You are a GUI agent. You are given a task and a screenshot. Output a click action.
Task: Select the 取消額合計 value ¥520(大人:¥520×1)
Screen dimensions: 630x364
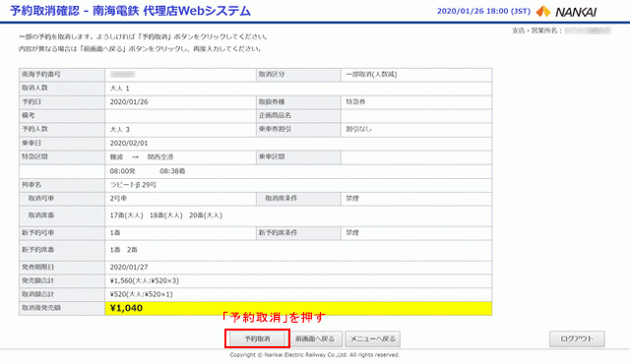[x=141, y=294]
